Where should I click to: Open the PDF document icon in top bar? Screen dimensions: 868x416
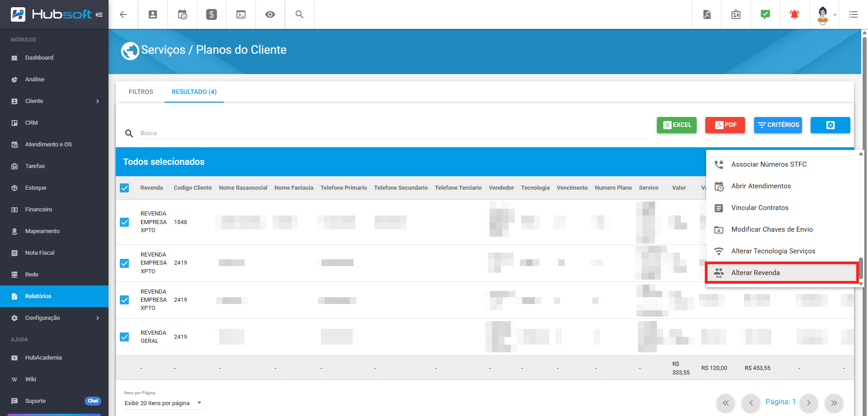tap(707, 14)
